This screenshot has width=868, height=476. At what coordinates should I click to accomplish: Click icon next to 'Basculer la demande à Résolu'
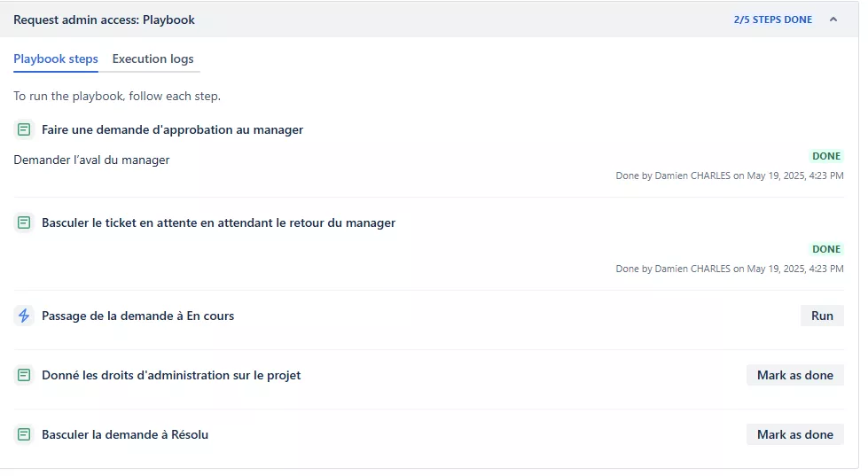tap(24, 434)
